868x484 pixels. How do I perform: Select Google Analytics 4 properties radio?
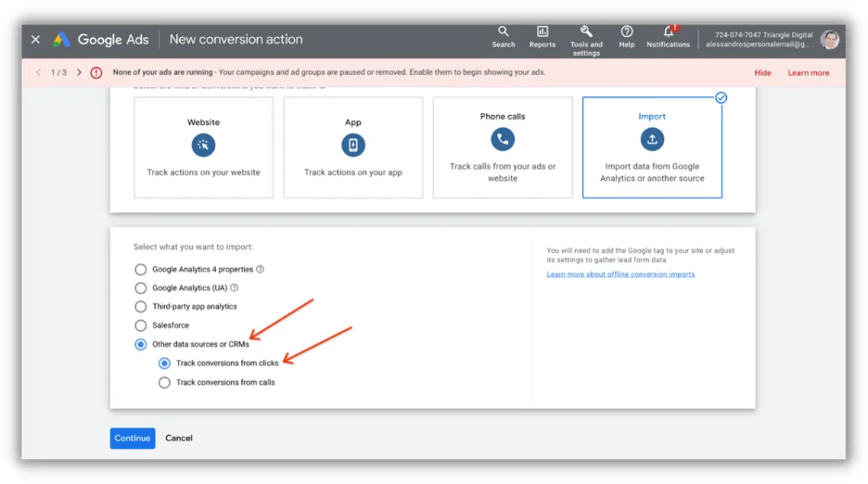(x=141, y=269)
